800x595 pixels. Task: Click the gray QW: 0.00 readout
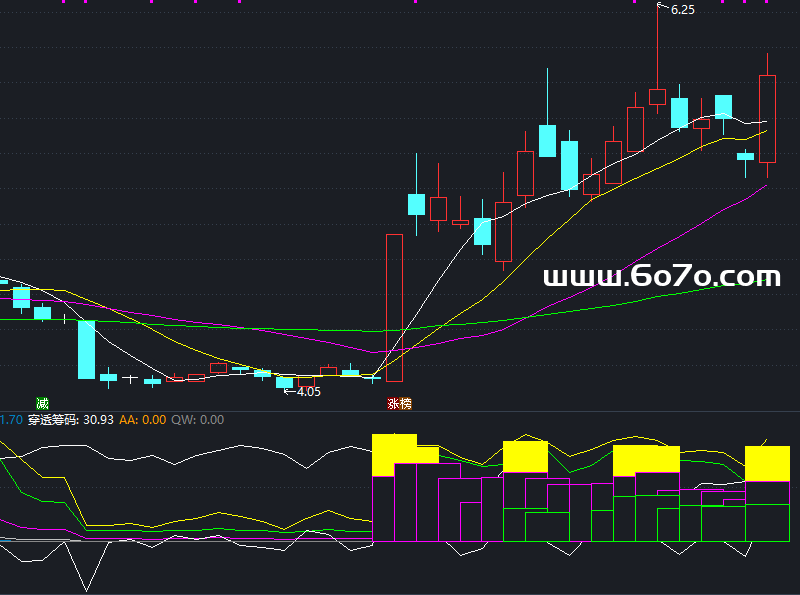coord(197,420)
